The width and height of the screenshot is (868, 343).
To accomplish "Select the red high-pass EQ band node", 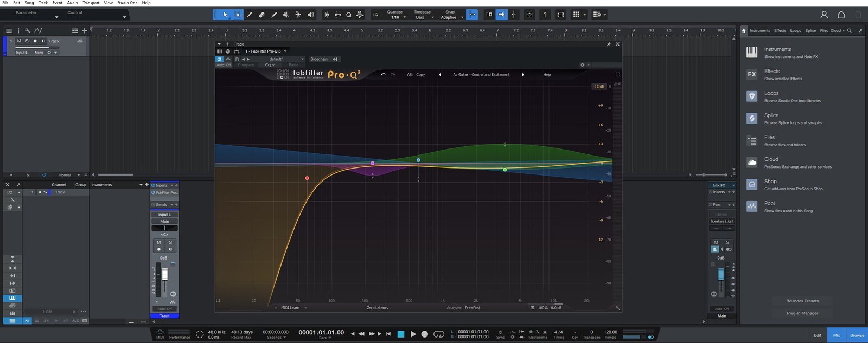I will 307,178.
